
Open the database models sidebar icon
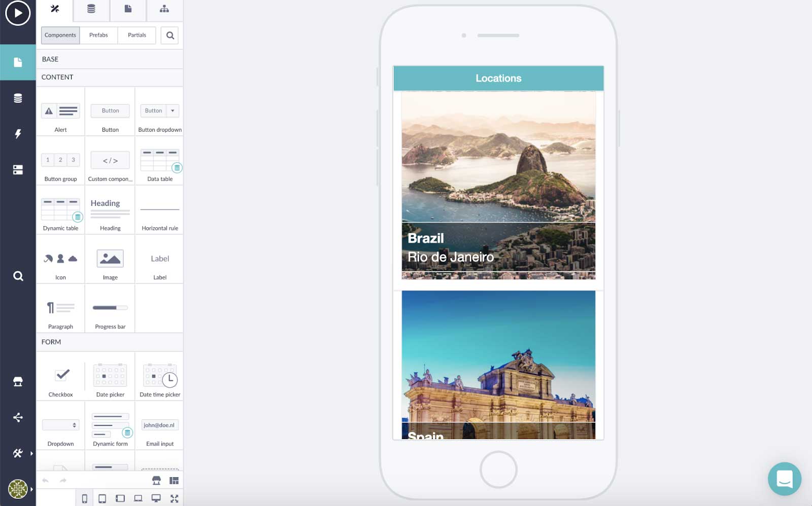click(18, 98)
